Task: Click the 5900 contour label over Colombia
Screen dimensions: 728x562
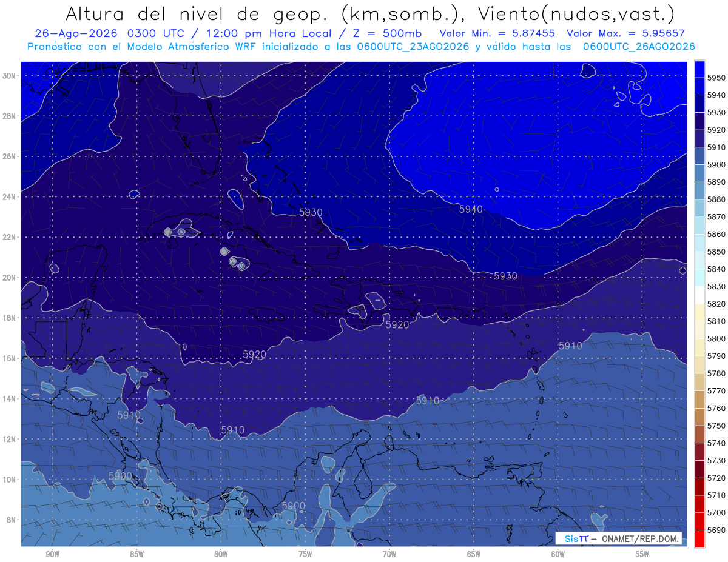Action: click(x=293, y=506)
